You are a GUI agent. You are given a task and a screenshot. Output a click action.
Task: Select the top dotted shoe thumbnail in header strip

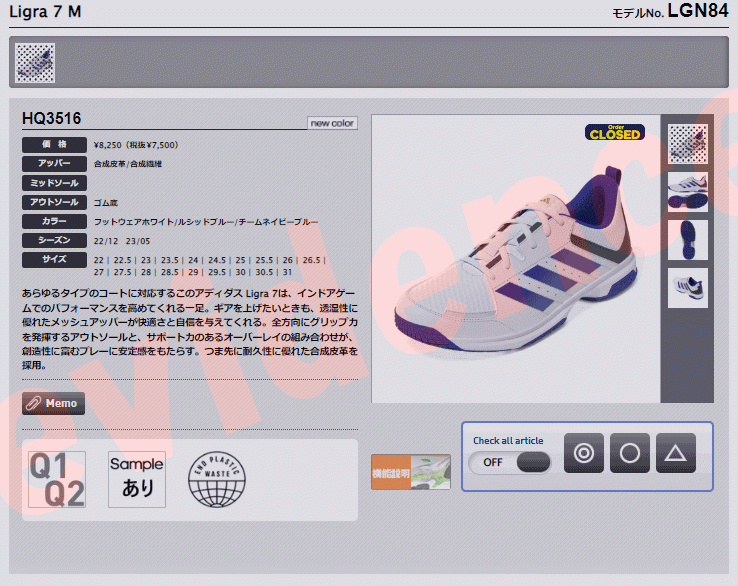click(x=35, y=63)
